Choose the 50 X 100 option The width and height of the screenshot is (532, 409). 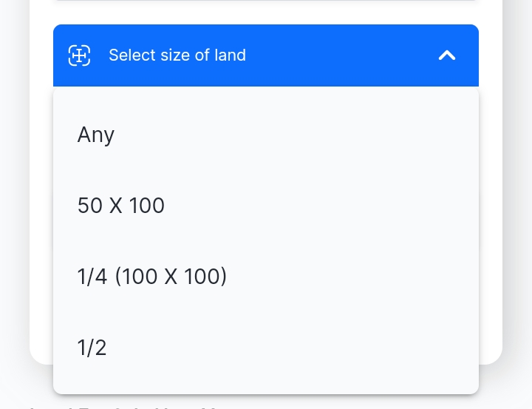point(266,206)
